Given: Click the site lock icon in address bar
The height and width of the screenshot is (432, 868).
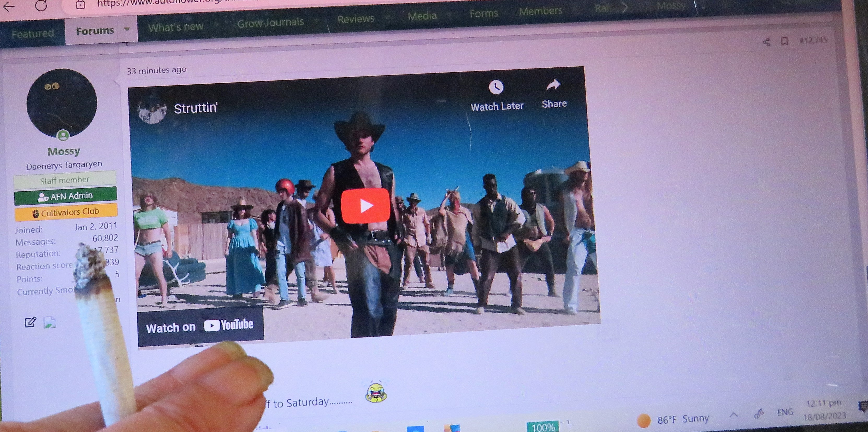Looking at the screenshot, I should pos(80,4).
